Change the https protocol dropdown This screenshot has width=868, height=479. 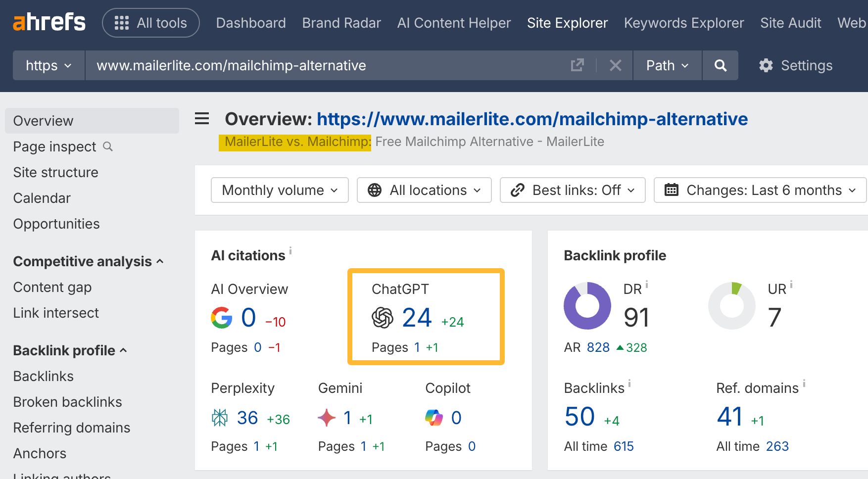click(48, 65)
